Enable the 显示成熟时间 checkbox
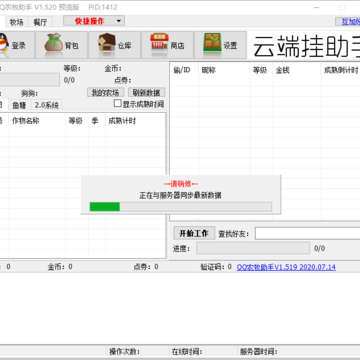360x360 pixels. pos(117,103)
